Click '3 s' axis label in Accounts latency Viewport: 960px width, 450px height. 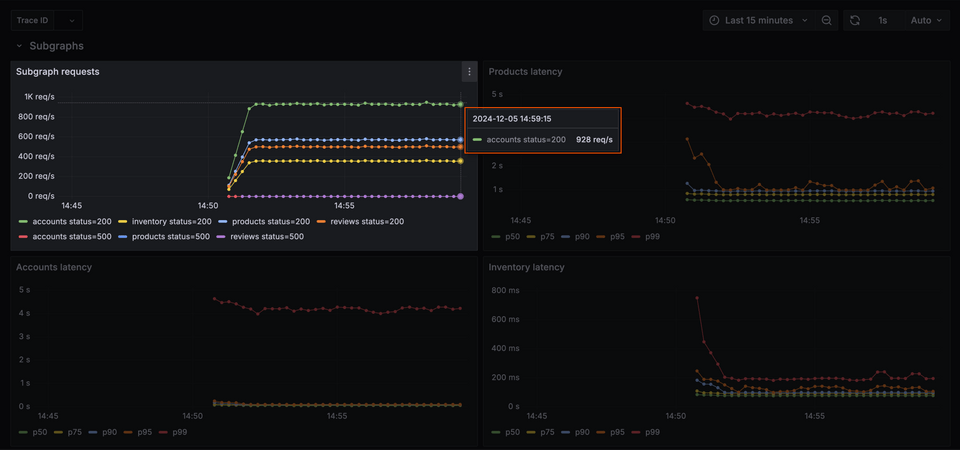tap(24, 337)
